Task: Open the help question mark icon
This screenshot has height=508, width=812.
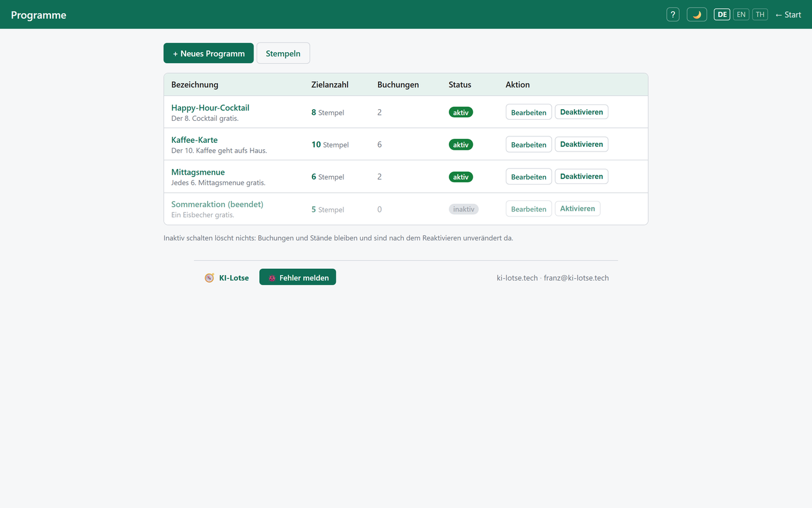Action: click(673, 15)
